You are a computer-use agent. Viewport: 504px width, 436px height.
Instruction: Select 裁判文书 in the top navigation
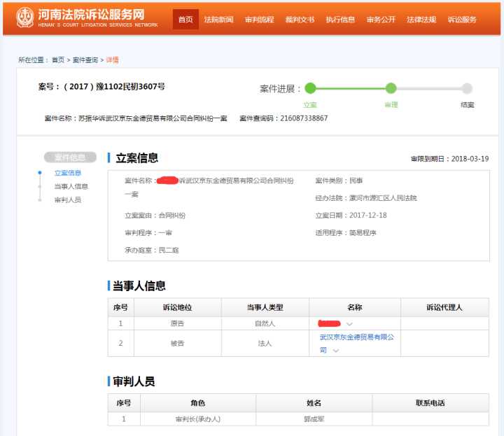[x=300, y=20]
